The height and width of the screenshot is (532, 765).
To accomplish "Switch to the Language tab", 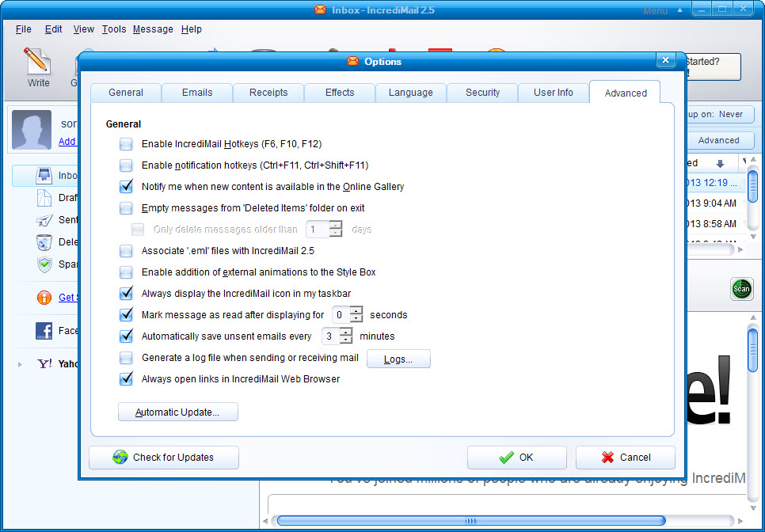I will click(x=411, y=93).
